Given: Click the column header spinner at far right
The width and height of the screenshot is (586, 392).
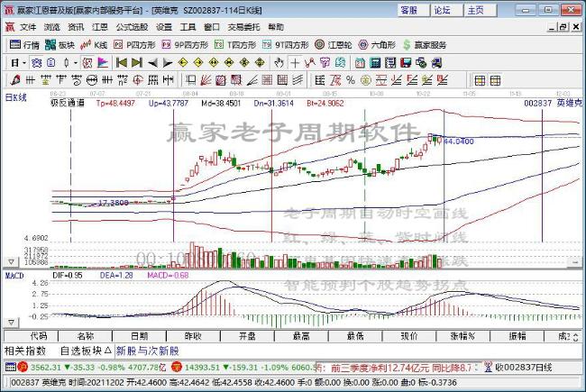Looking at the screenshot, I should tap(575, 336).
